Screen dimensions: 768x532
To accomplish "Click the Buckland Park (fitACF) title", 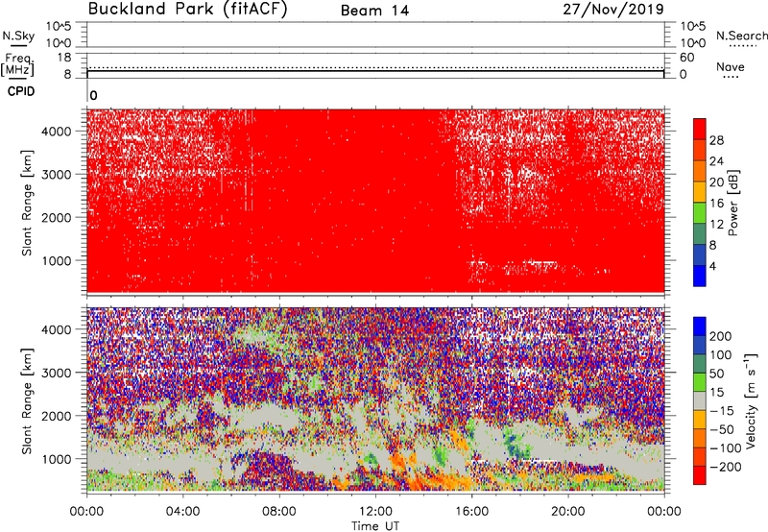I will point(187,10).
